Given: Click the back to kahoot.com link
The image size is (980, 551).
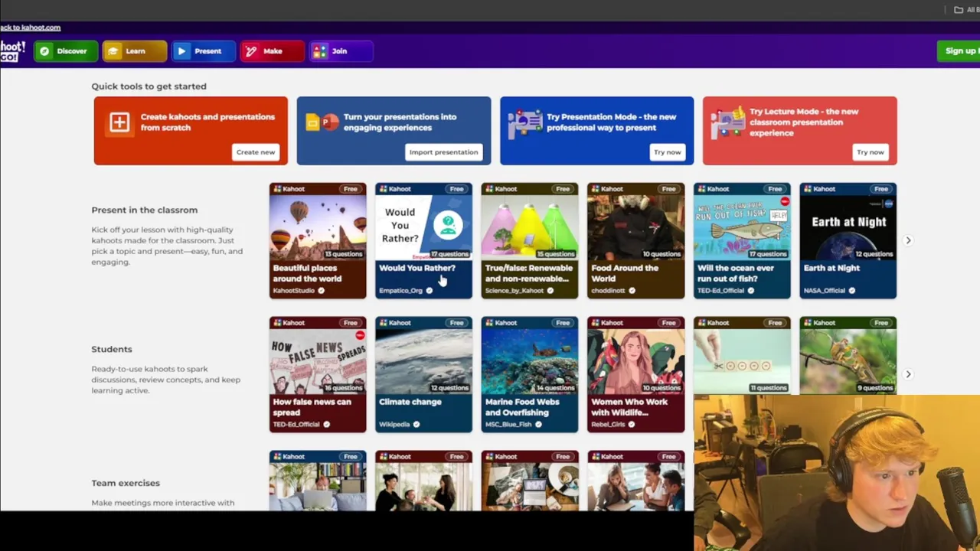Looking at the screenshot, I should coord(31,28).
